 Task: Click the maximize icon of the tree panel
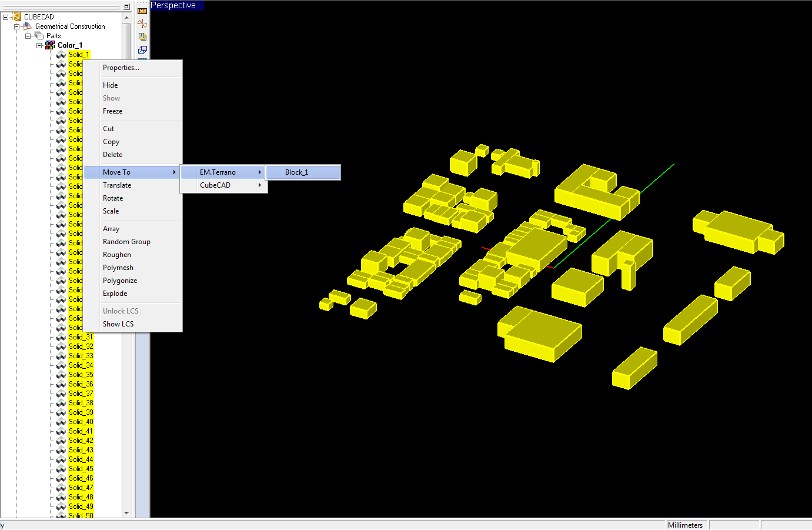pyautogui.click(x=127, y=7)
